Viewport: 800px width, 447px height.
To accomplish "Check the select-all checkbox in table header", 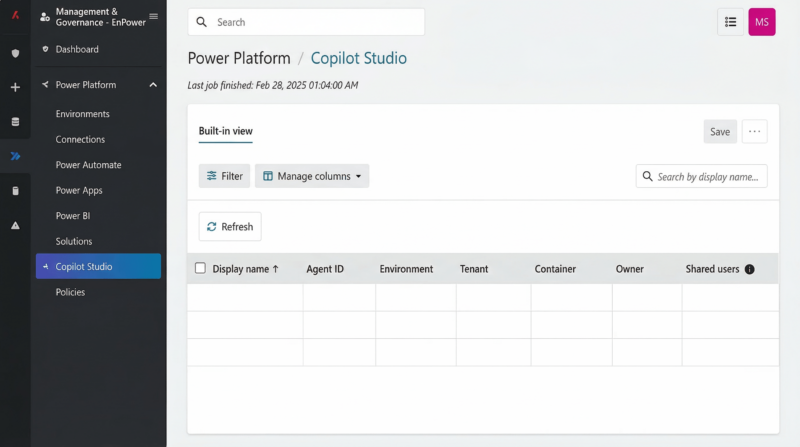I will [x=200, y=268].
